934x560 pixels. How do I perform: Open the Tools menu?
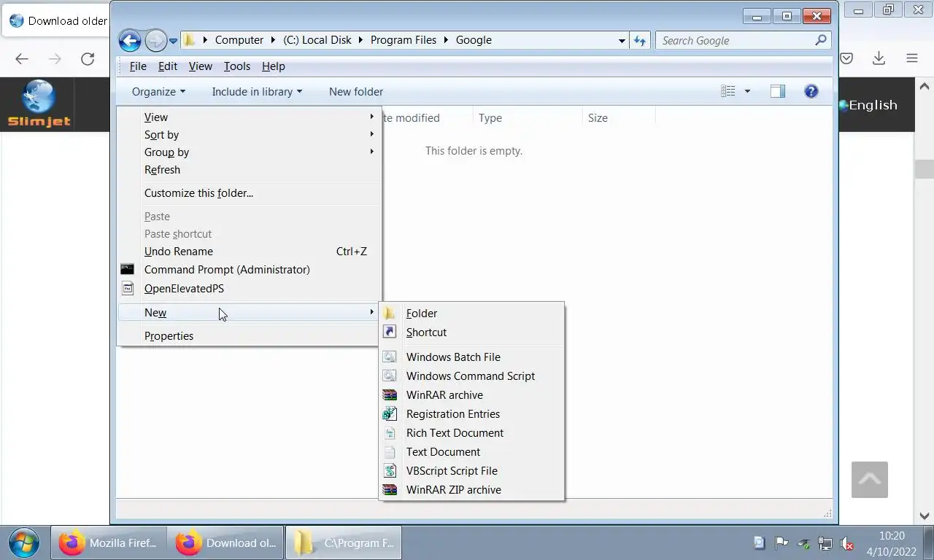point(237,66)
